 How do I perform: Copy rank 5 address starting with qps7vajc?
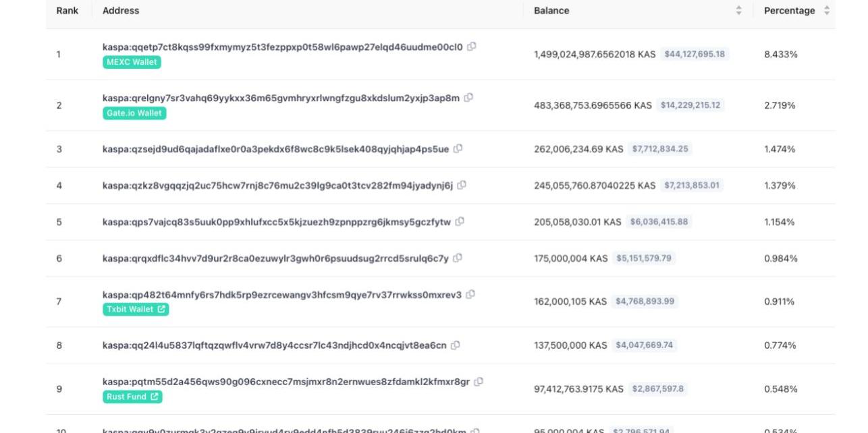point(460,222)
